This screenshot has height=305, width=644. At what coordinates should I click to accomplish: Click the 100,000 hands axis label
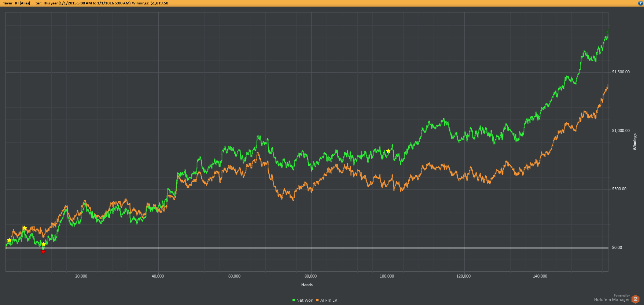tap(387, 276)
